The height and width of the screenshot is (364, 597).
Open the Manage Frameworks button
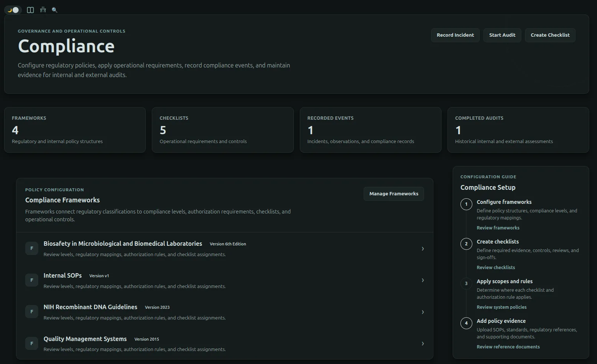coord(394,194)
